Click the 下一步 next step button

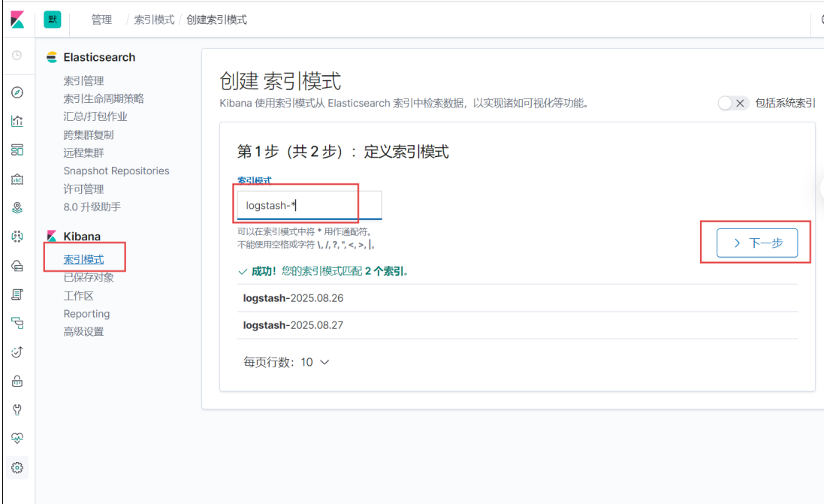click(756, 243)
